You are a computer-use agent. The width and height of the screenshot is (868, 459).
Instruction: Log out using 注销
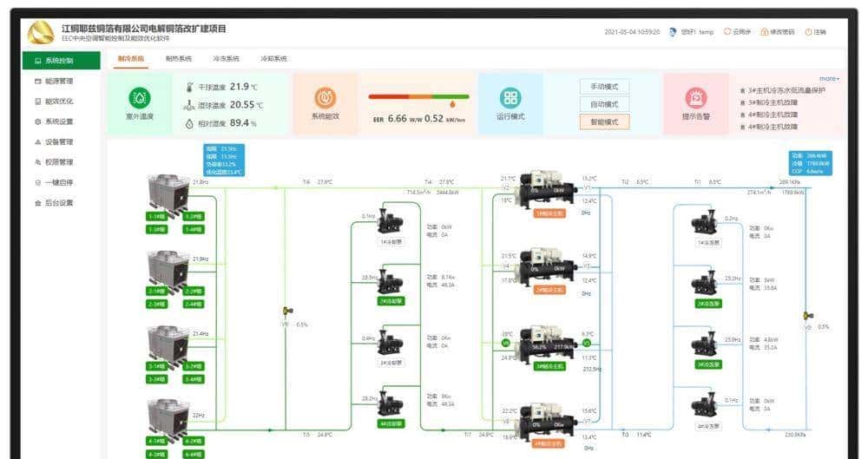[816, 32]
